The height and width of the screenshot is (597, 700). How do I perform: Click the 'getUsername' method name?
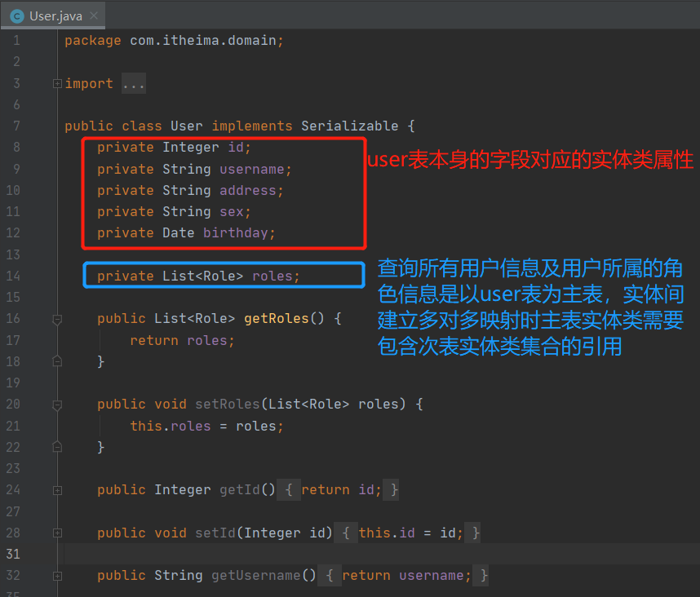(x=256, y=576)
